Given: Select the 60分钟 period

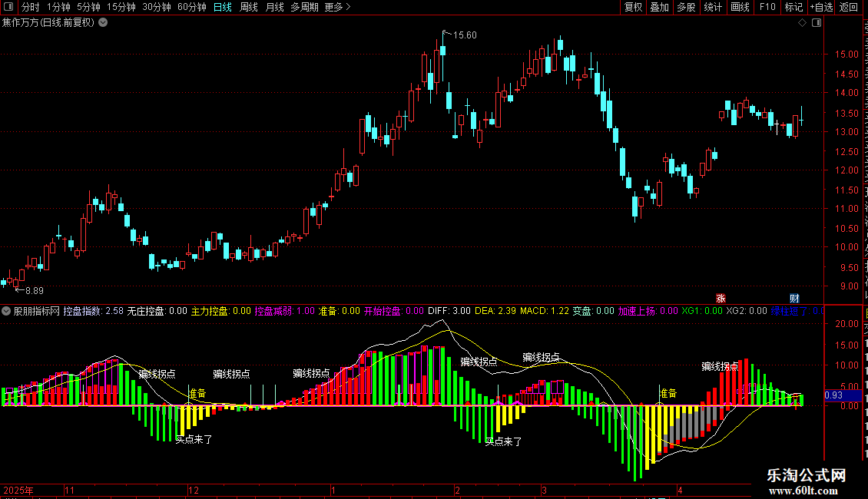Looking at the screenshot, I should click(x=192, y=7).
